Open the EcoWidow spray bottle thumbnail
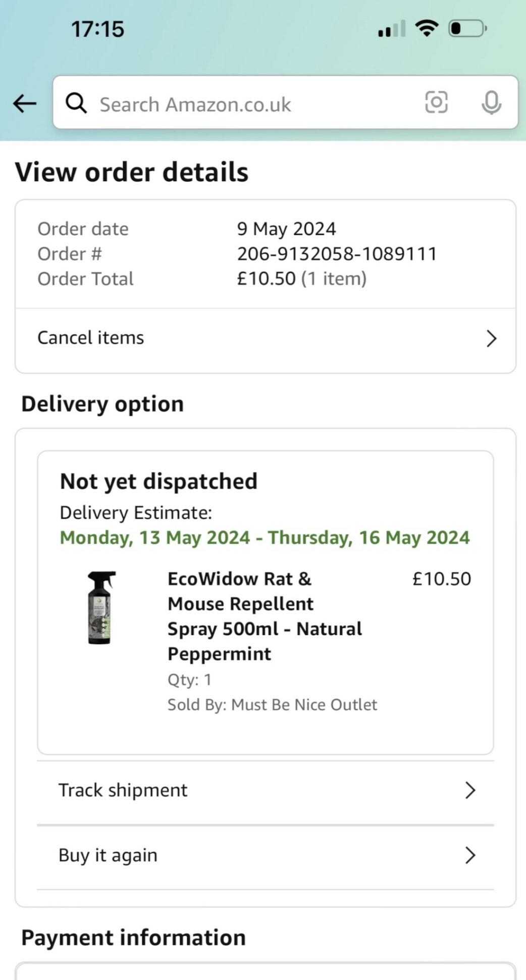 (101, 608)
